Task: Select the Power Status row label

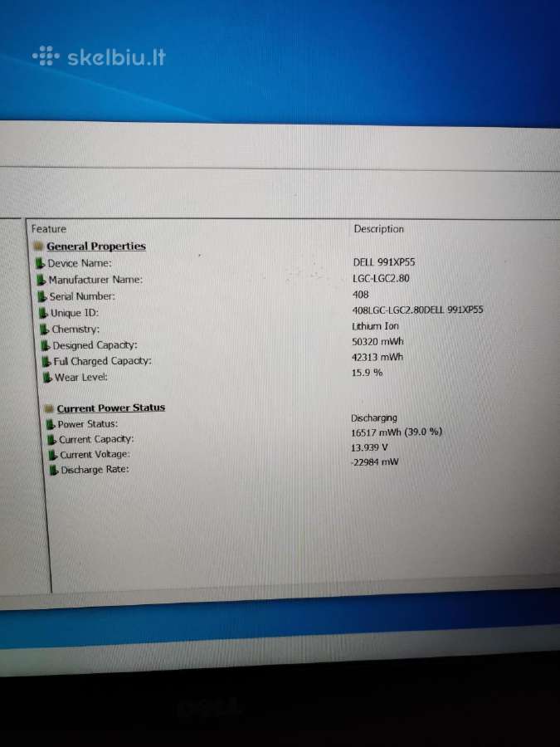Action: point(88,423)
